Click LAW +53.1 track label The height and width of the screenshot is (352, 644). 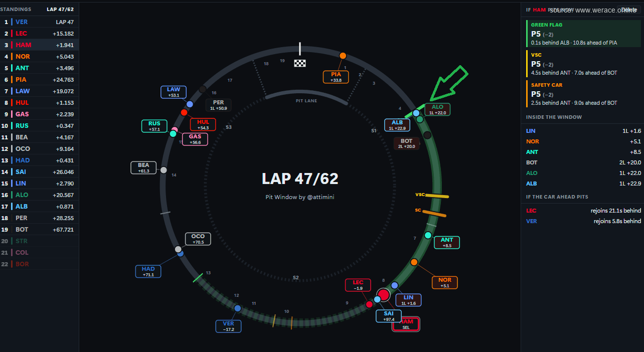[174, 92]
